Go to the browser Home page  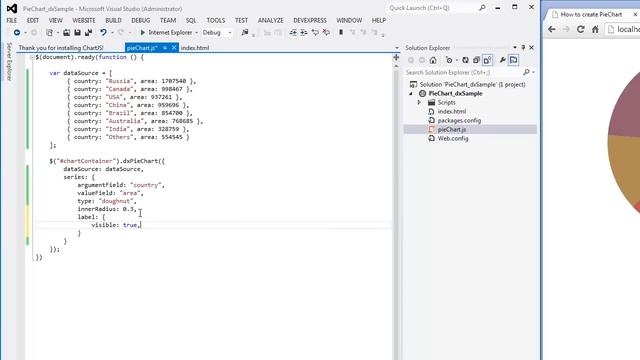point(595,29)
